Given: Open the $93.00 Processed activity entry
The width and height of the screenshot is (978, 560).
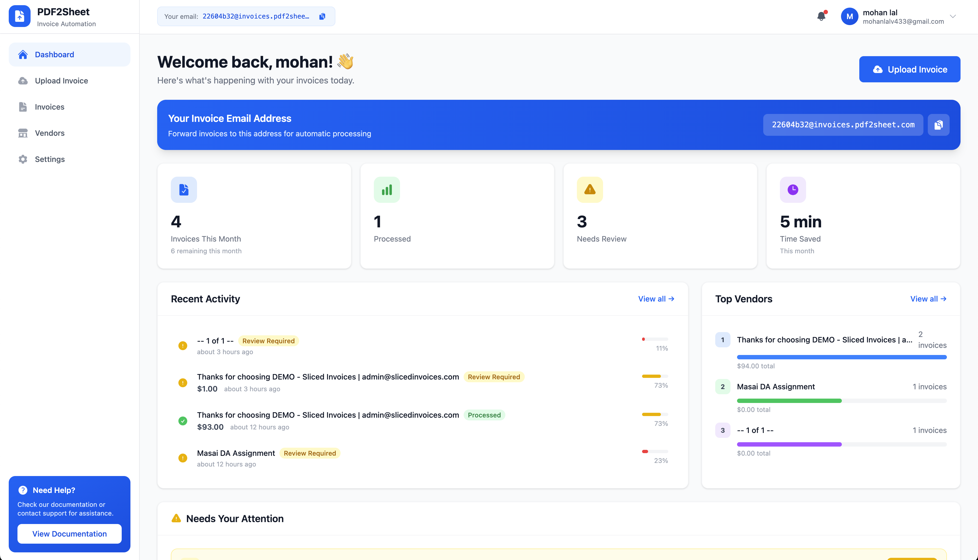Looking at the screenshot, I should pos(327,415).
